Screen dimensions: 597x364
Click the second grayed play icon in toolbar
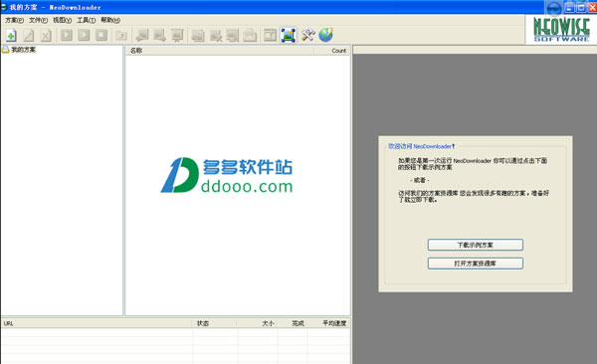click(84, 35)
